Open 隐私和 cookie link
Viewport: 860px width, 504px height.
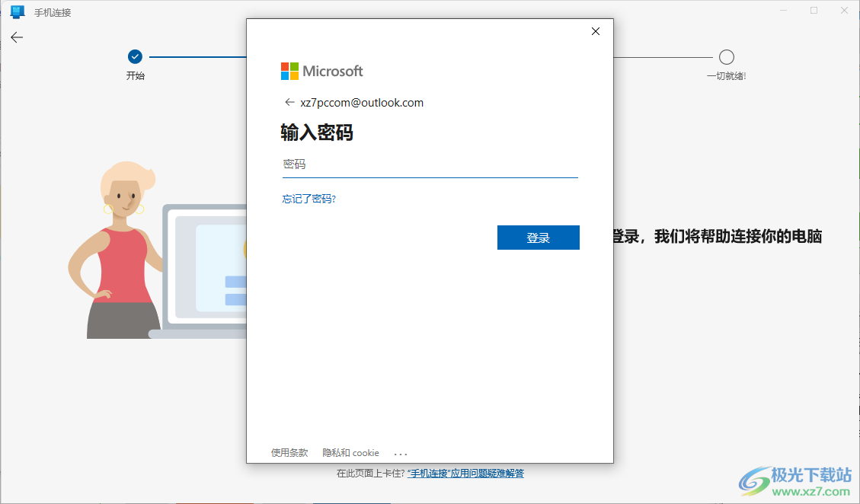tap(350, 453)
